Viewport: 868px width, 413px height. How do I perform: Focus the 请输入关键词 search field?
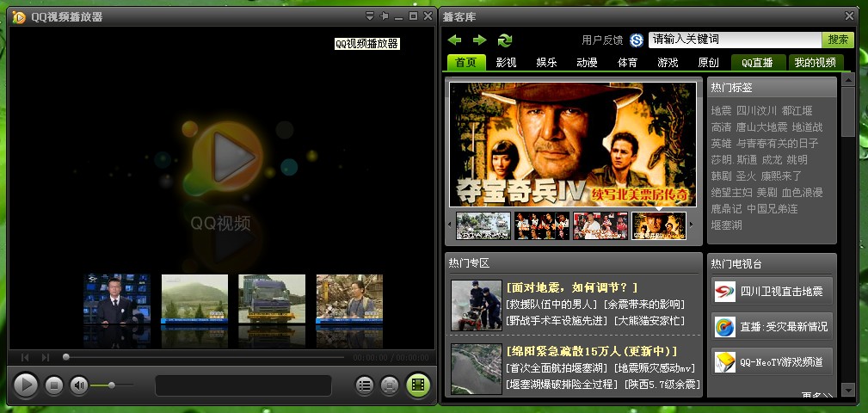click(736, 40)
